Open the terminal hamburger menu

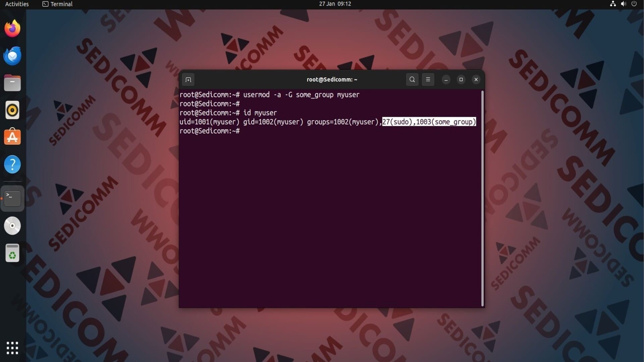click(428, 80)
